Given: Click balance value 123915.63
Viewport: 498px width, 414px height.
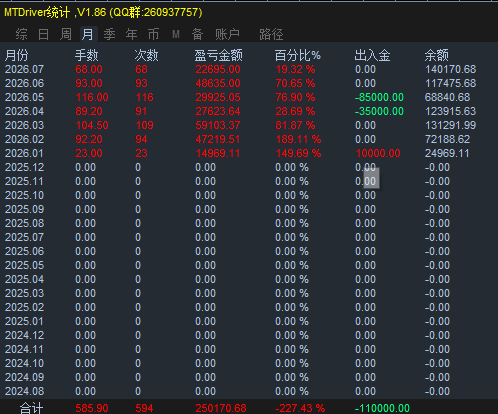Looking at the screenshot, I should pos(450,111).
